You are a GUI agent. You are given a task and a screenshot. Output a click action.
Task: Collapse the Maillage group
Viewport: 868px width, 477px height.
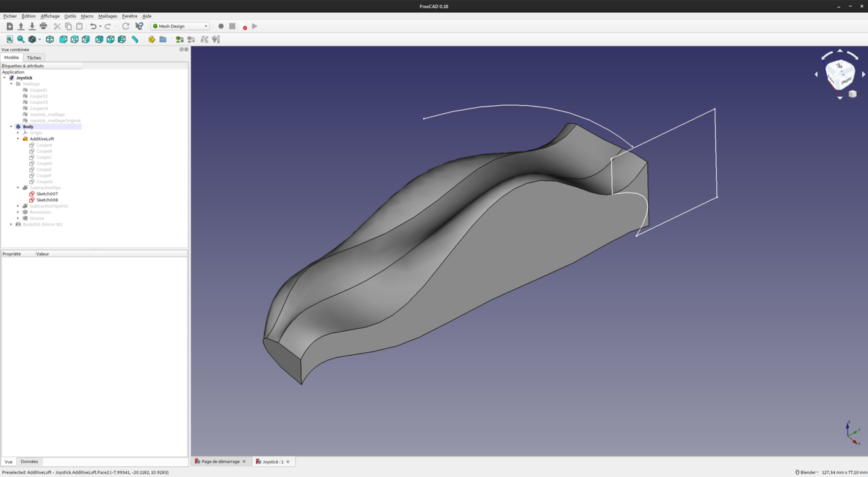pyautogui.click(x=12, y=84)
